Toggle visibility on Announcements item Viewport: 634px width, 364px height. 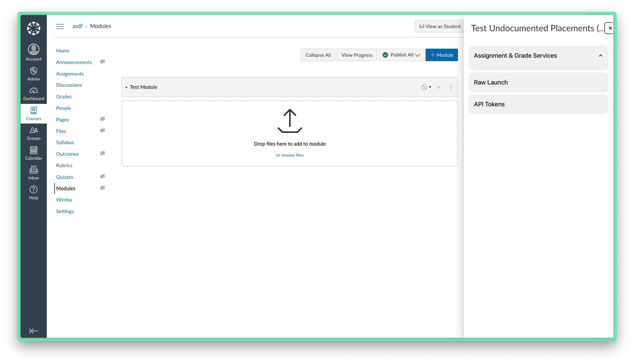tap(102, 62)
